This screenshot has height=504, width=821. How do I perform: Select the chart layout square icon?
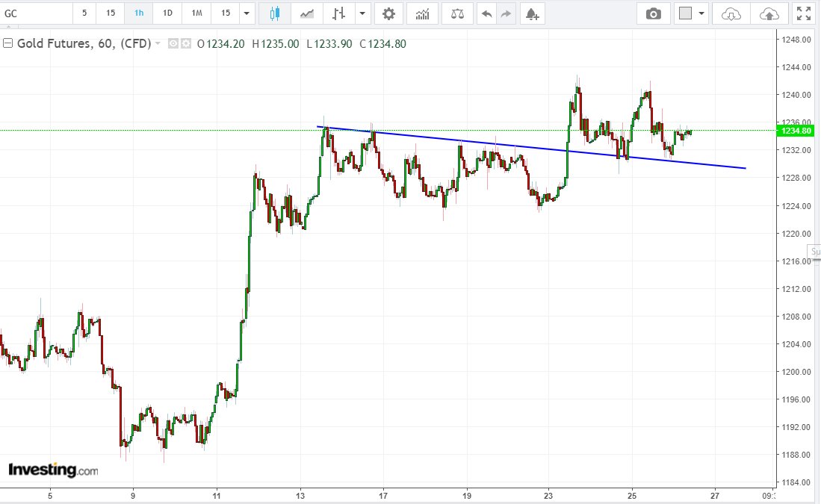pyautogui.click(x=685, y=13)
